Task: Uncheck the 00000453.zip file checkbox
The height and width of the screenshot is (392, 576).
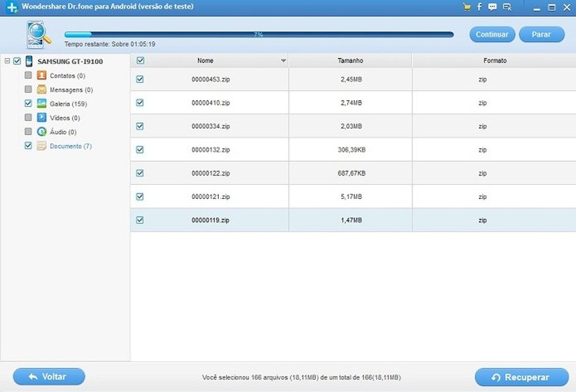Action: (140, 79)
